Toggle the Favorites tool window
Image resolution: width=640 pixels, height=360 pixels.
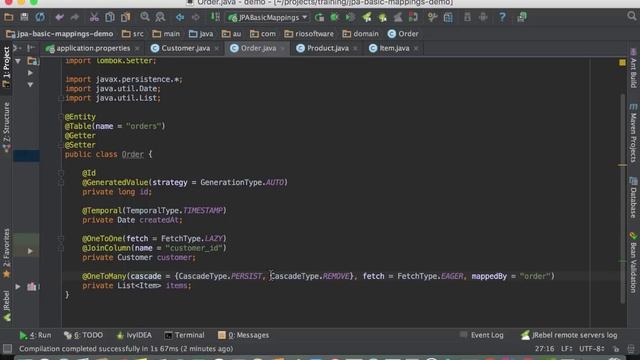point(6,253)
